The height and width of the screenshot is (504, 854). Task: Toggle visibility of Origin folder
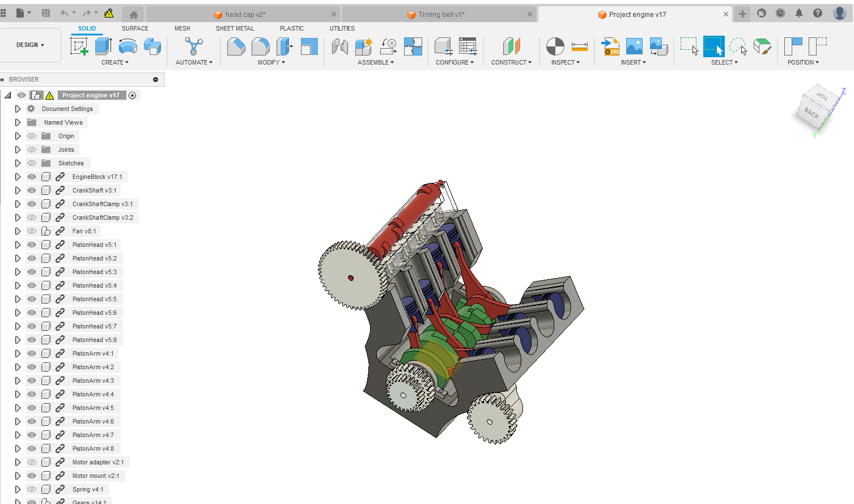click(x=32, y=136)
